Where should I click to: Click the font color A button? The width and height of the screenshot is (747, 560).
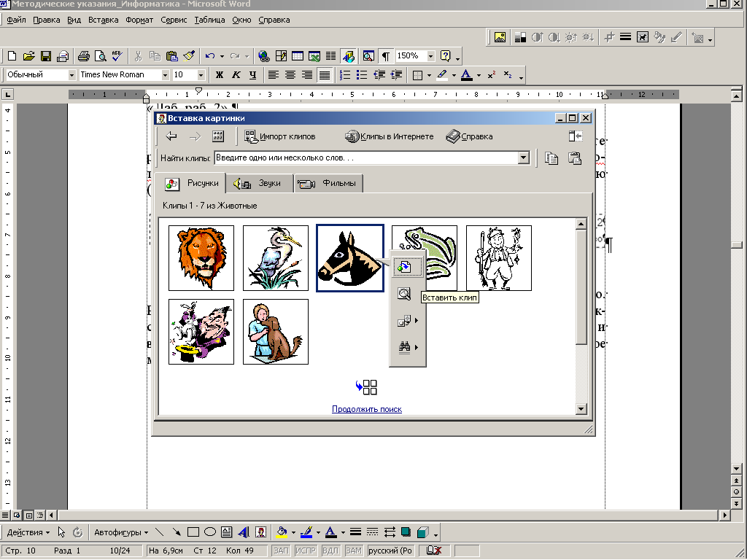point(467,75)
